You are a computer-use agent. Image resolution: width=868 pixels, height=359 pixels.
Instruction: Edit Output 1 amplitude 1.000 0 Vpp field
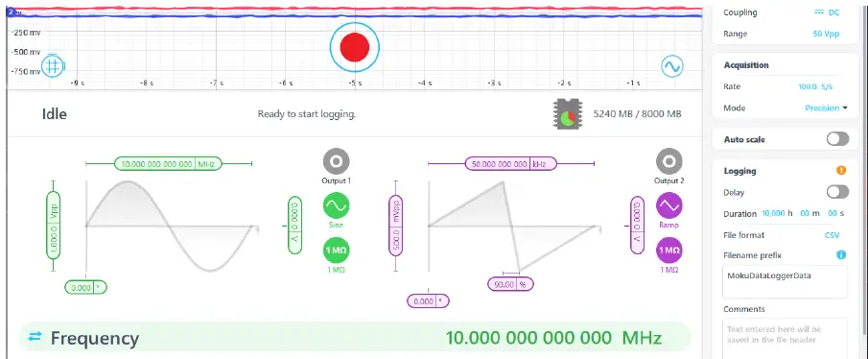pos(53,226)
